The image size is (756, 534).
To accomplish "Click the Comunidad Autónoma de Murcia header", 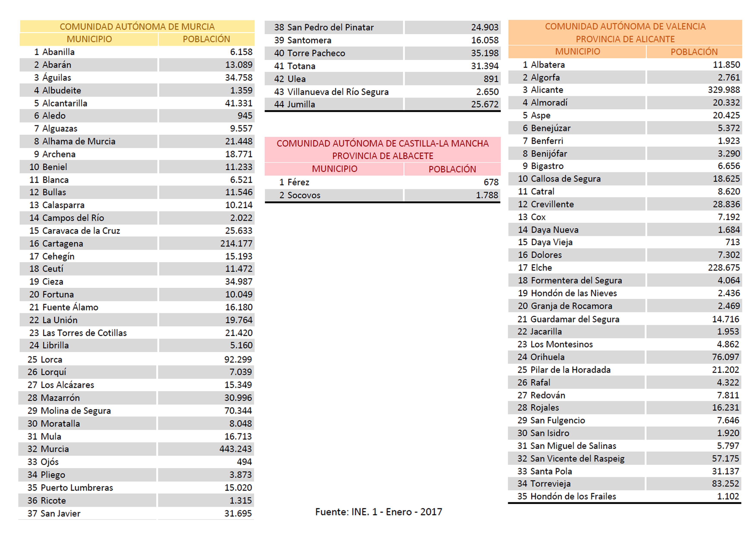I will [137, 26].
